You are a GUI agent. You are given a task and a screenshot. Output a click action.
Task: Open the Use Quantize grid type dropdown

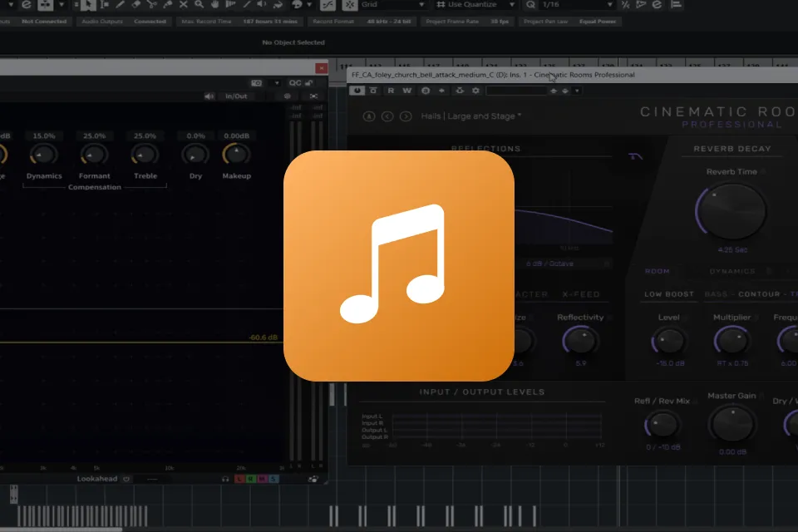(x=475, y=5)
